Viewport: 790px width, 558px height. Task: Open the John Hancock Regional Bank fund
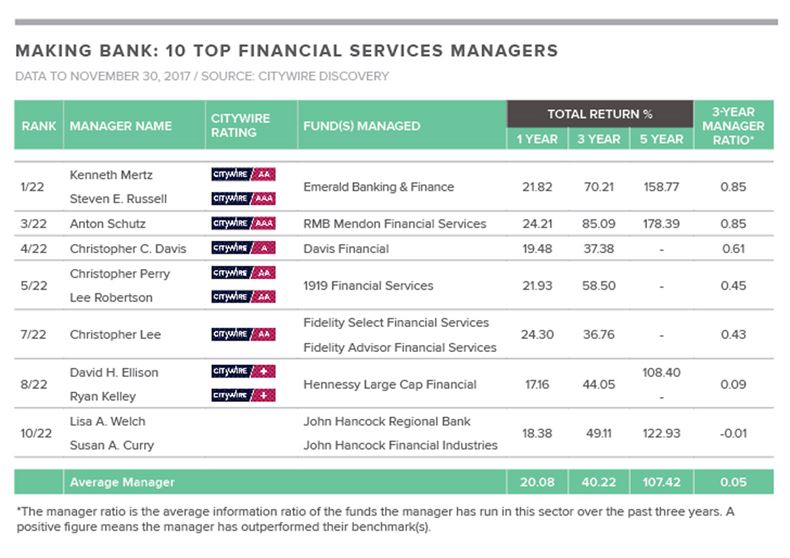[386, 421]
